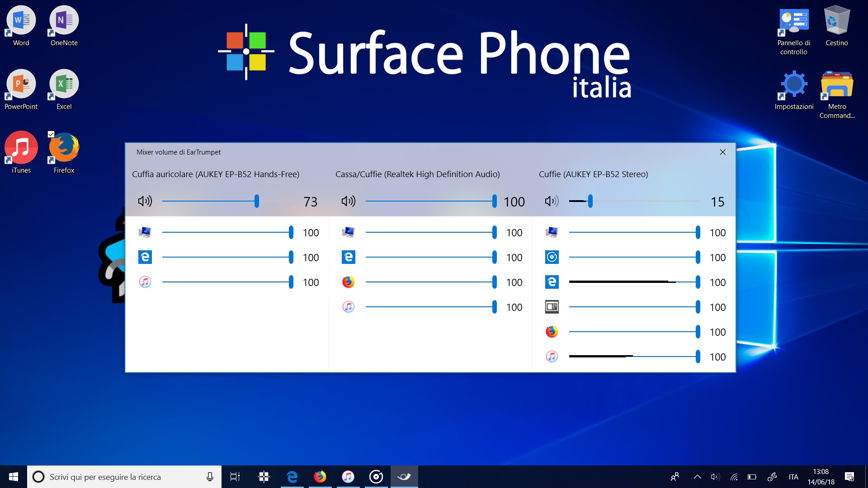The image size is (868, 488).
Task: Select OneNote desktop shortcut
Action: pos(64,26)
